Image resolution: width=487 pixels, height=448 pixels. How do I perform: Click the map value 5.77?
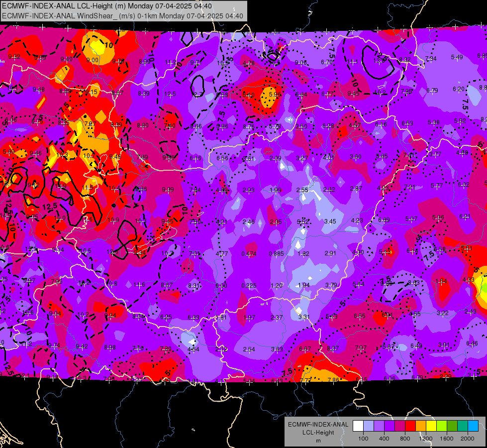tap(437, 186)
